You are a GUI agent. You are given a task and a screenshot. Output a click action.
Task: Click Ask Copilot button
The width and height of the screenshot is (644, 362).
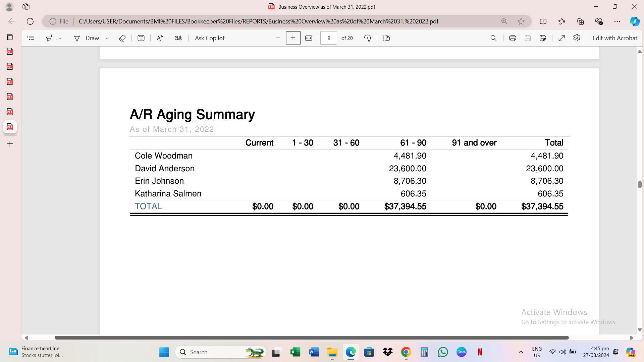point(210,38)
